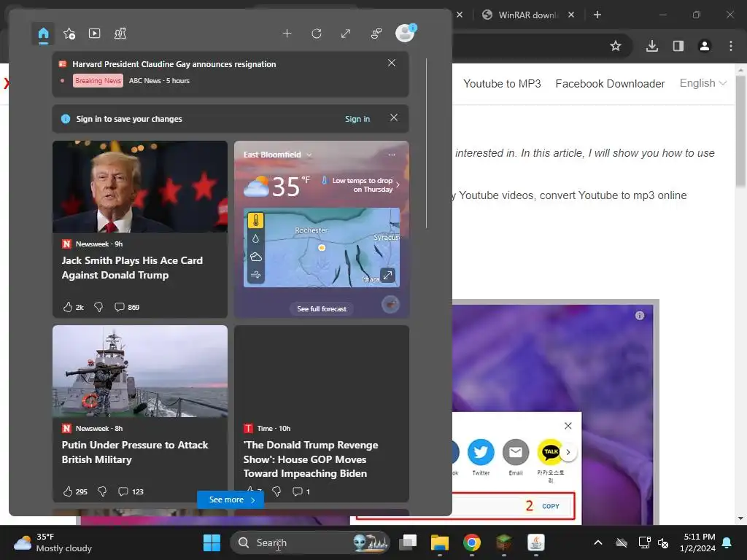Select the wind map layer
747x560 pixels.
pos(256,275)
